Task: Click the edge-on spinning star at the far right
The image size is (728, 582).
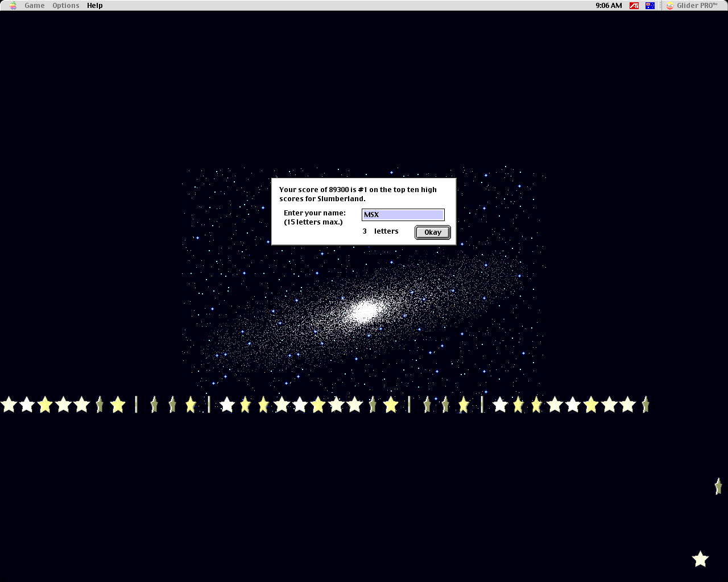Action: point(718,487)
